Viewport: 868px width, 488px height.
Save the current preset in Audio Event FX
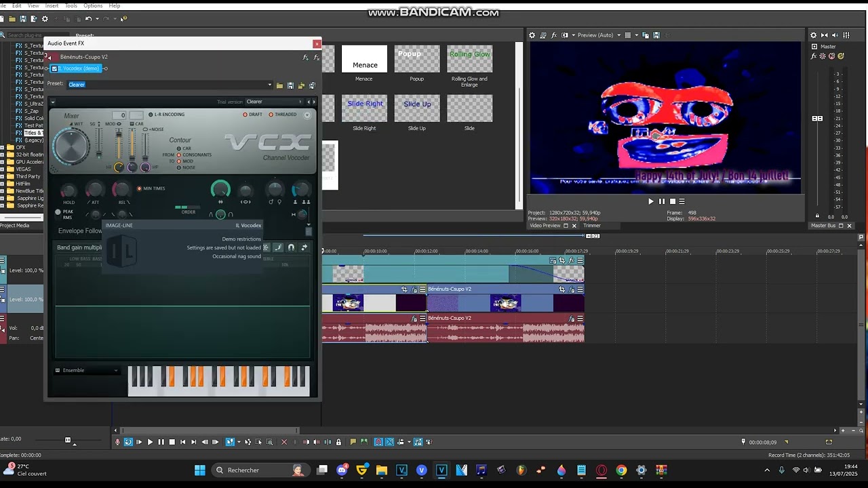290,85
